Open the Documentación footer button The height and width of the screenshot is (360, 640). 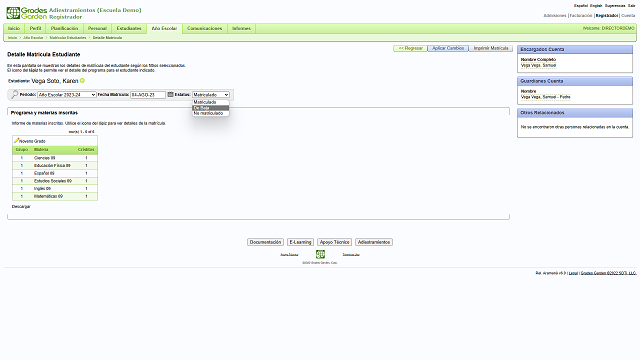click(x=265, y=242)
